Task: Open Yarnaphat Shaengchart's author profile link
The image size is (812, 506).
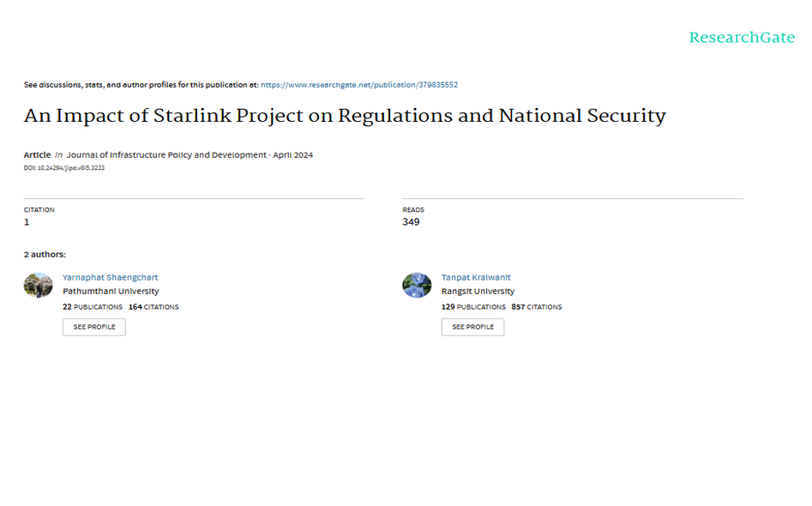Action: point(111,278)
